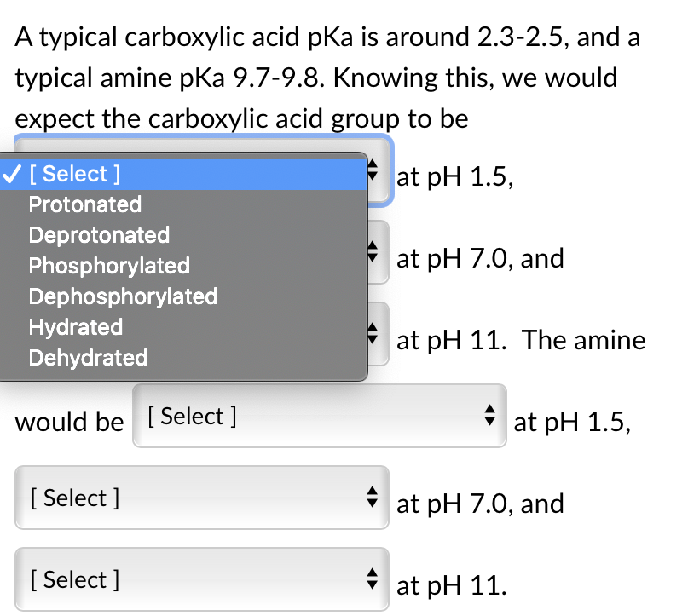Choose Phosphorylated from the open dropdown
The image size is (688, 616).
(x=109, y=266)
